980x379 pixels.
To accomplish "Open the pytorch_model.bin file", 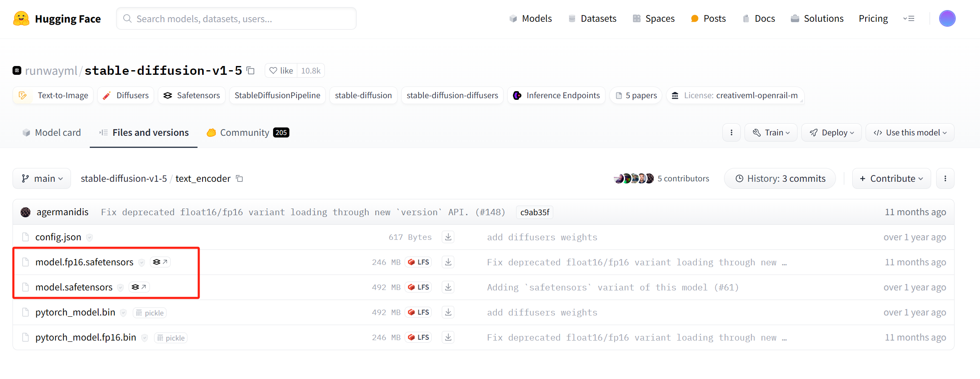I will [x=75, y=312].
